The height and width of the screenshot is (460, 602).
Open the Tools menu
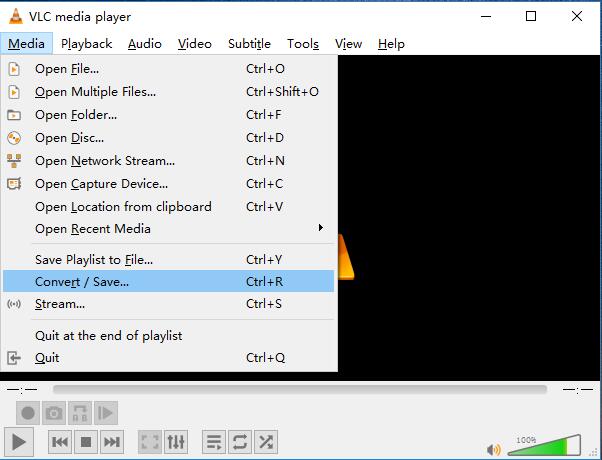coord(303,44)
